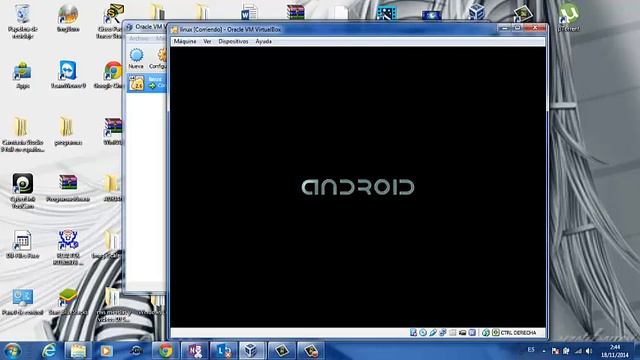Select the TeamViewer 9 desktop icon

pos(68,74)
